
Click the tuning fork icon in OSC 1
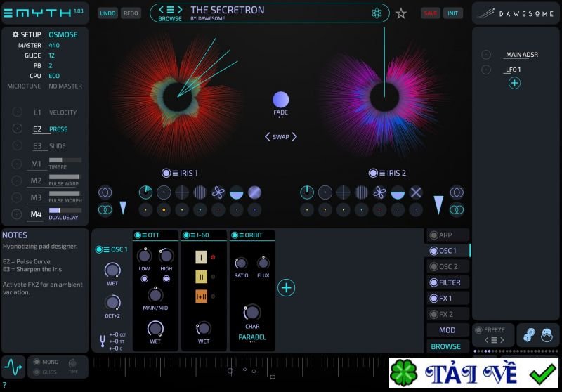(x=103, y=341)
